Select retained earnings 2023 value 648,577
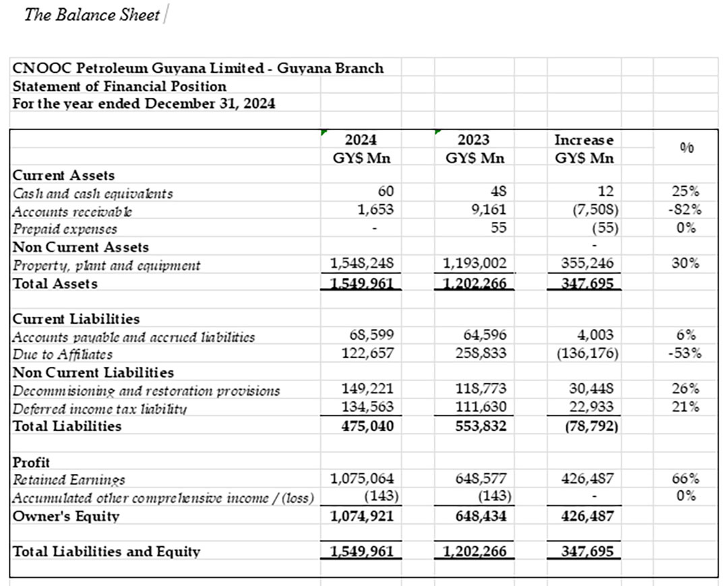728x586 pixels. [x=481, y=478]
